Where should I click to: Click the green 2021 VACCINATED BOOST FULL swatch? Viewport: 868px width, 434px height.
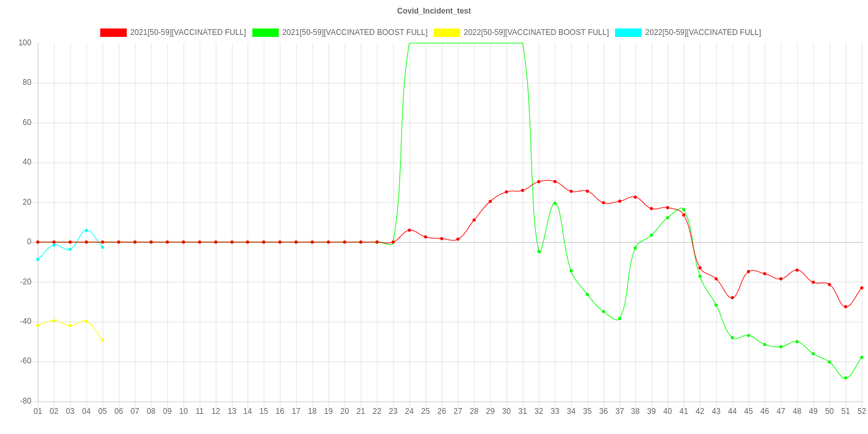pyautogui.click(x=265, y=32)
